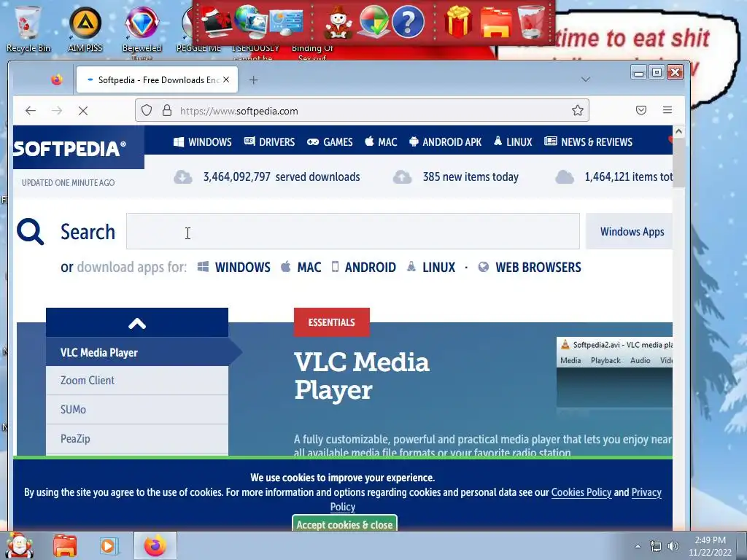Open NEWS & REVIEWS in the top navigation
The image size is (747, 560).
click(589, 142)
